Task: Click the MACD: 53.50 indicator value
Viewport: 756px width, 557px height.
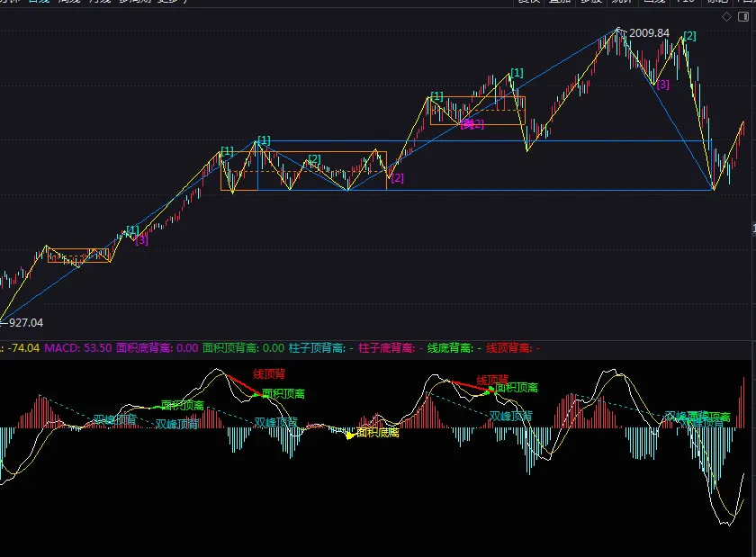Action: 78,347
